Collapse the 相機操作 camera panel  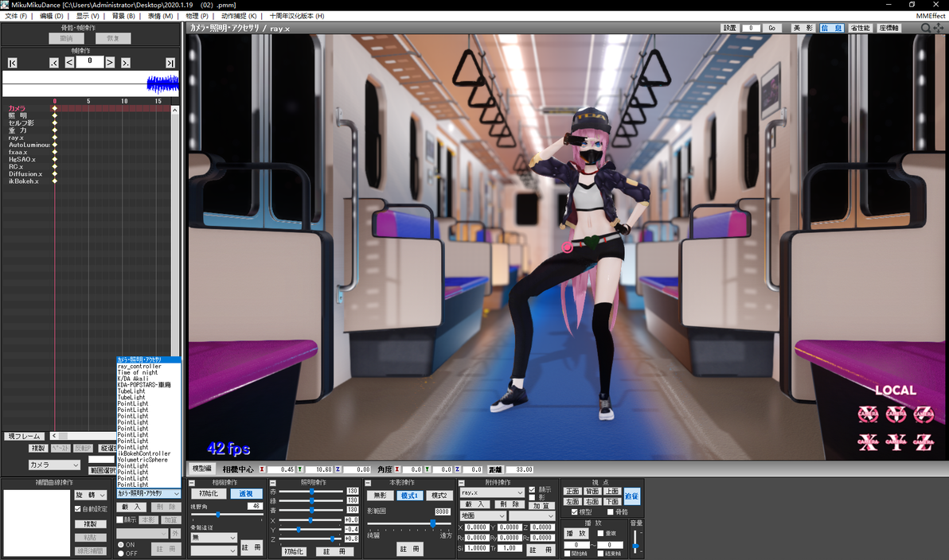192,483
